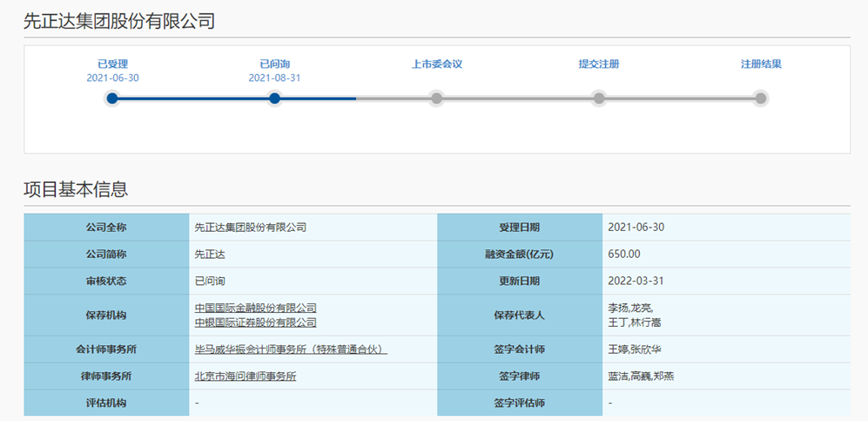Screen dimensions: 868x421
Task: Click the 审核状态 value 已问询
Action: [x=210, y=281]
